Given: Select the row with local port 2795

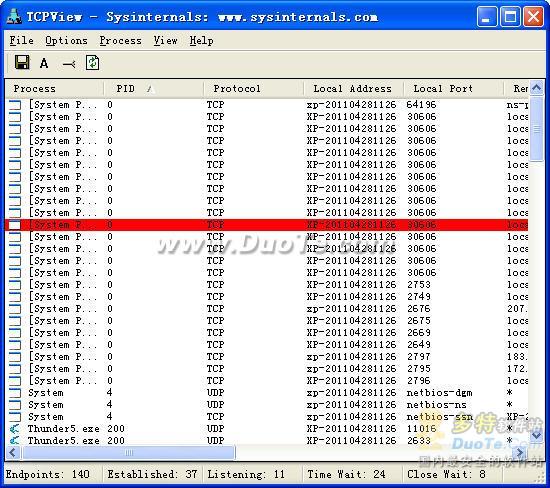Looking at the screenshot, I should pyautogui.click(x=267, y=368).
